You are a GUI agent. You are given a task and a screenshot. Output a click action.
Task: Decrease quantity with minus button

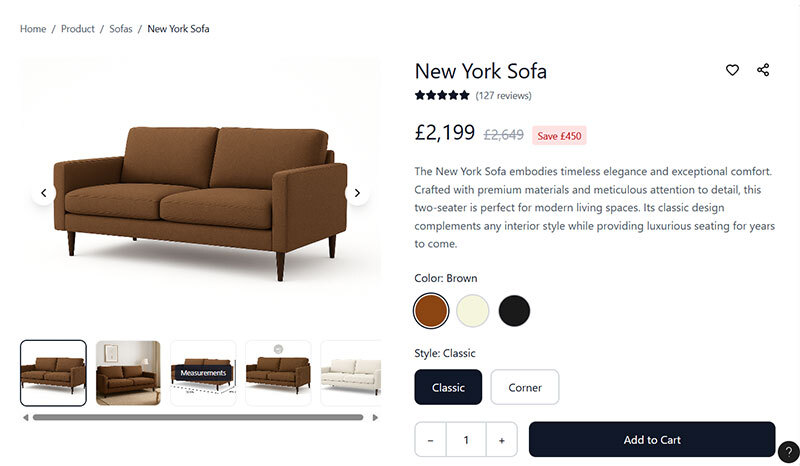[430, 440]
